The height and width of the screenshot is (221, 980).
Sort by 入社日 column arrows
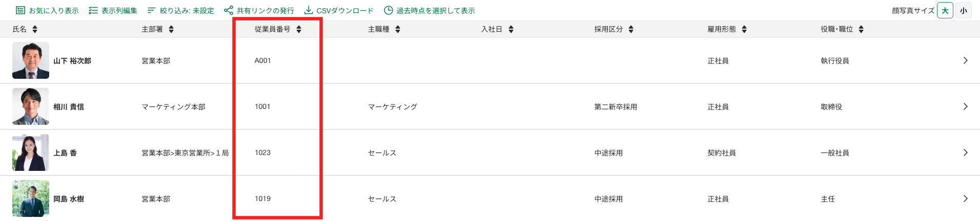pos(511,29)
